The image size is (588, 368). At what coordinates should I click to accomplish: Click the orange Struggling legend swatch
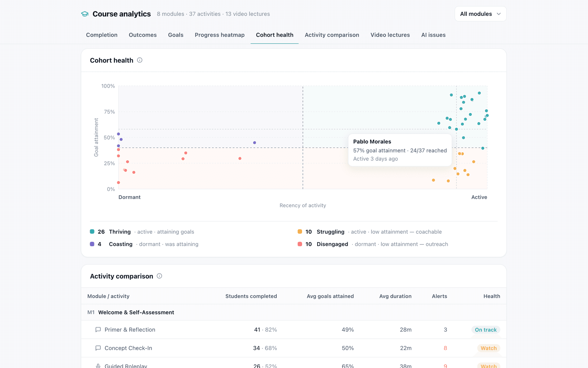click(x=300, y=231)
